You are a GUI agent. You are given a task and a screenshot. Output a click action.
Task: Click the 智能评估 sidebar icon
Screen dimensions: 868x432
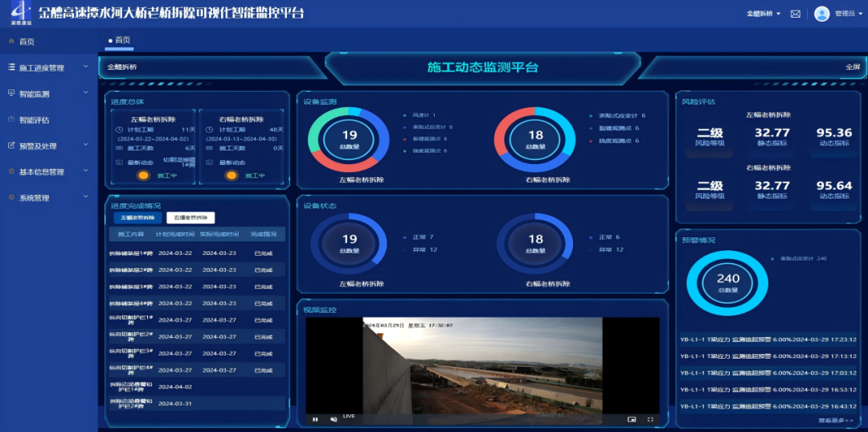click(10, 120)
